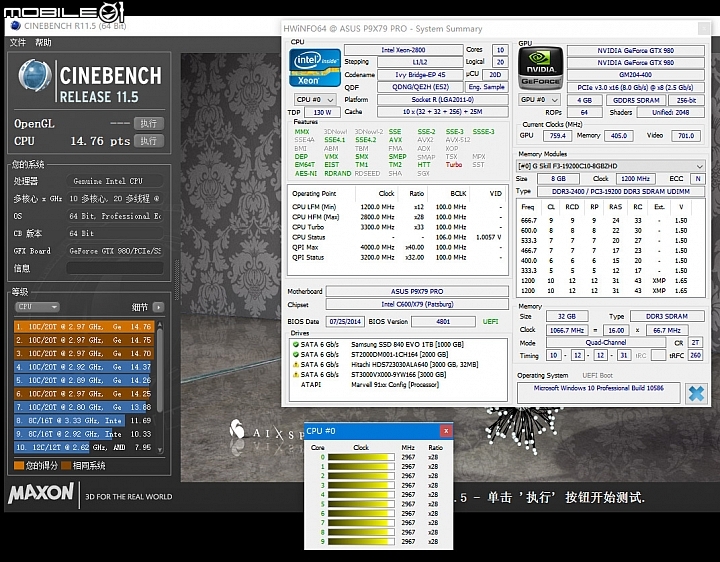720x562 pixels.
Task: Click the Cinebench globe logo
Action: coord(35,75)
